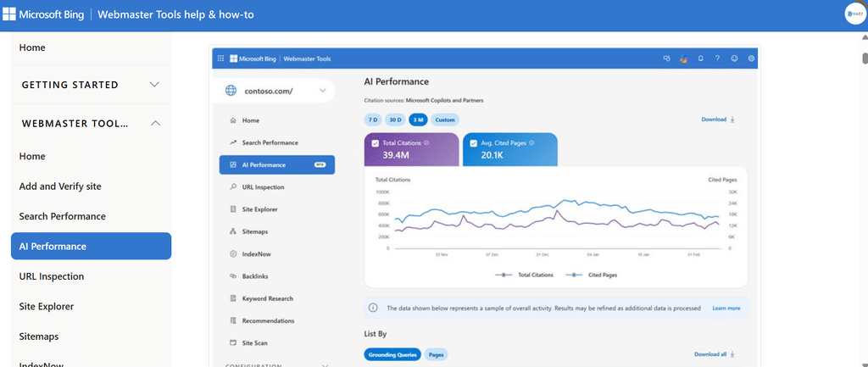
Task: Click the info icon beside Avg. Cited Pages
Action: point(531,142)
